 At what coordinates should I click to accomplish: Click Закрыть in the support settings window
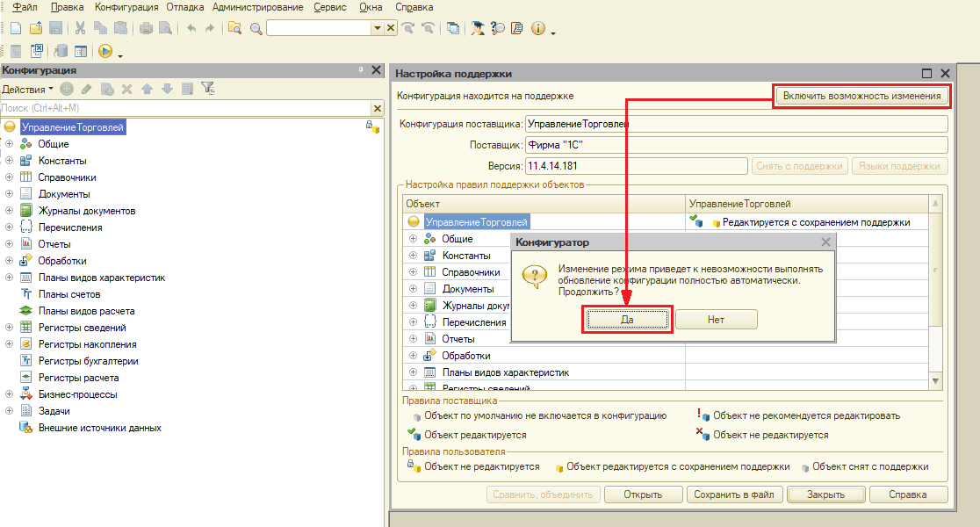pyautogui.click(x=825, y=495)
